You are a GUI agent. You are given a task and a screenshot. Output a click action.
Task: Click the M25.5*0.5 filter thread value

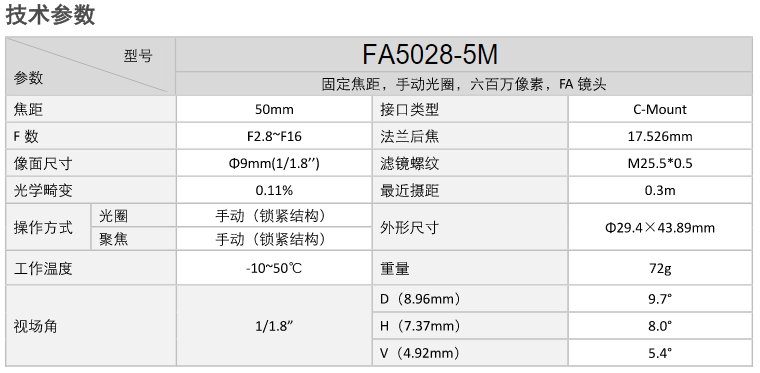(660, 164)
